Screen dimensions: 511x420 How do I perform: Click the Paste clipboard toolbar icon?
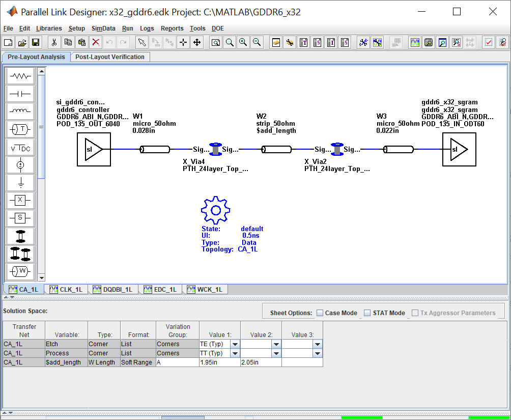81,42
